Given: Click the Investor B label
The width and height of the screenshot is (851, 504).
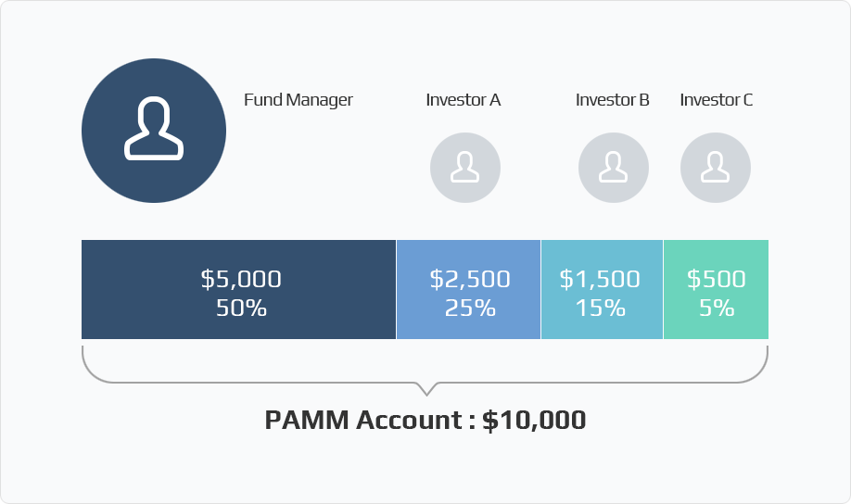Looking at the screenshot, I should pyautogui.click(x=612, y=100).
